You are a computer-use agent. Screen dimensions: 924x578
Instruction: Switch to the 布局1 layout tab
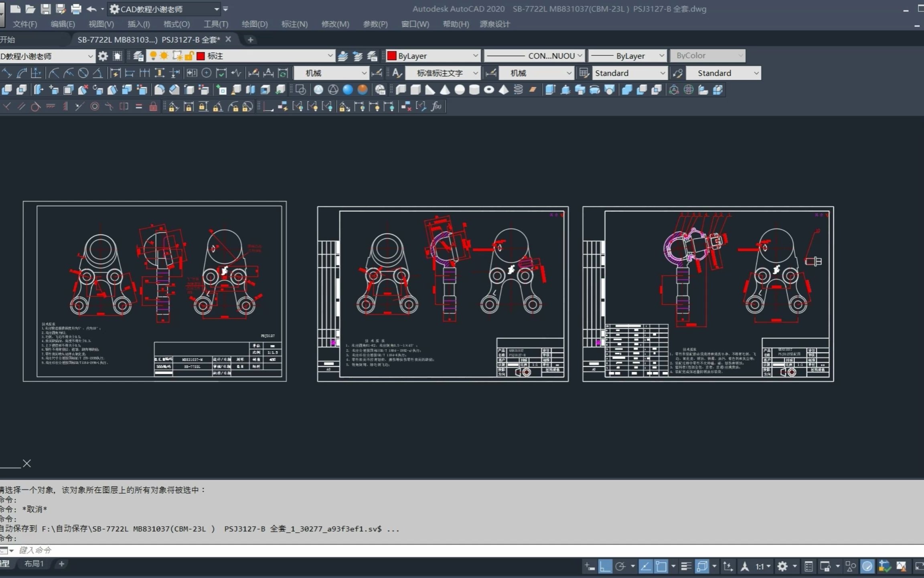tap(34, 564)
